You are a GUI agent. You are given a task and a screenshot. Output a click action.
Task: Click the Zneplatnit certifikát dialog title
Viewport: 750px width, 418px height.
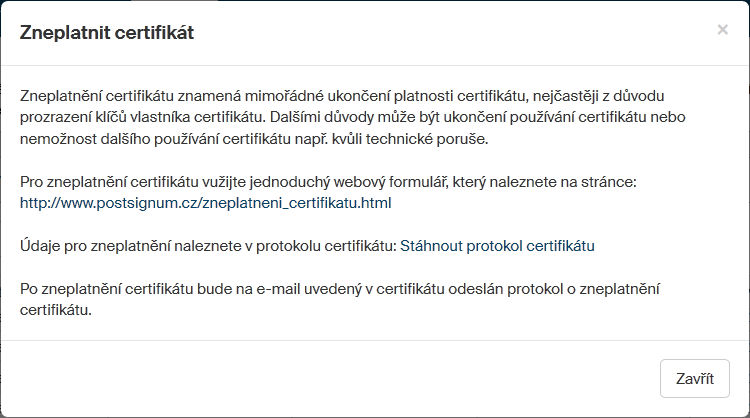pos(107,33)
